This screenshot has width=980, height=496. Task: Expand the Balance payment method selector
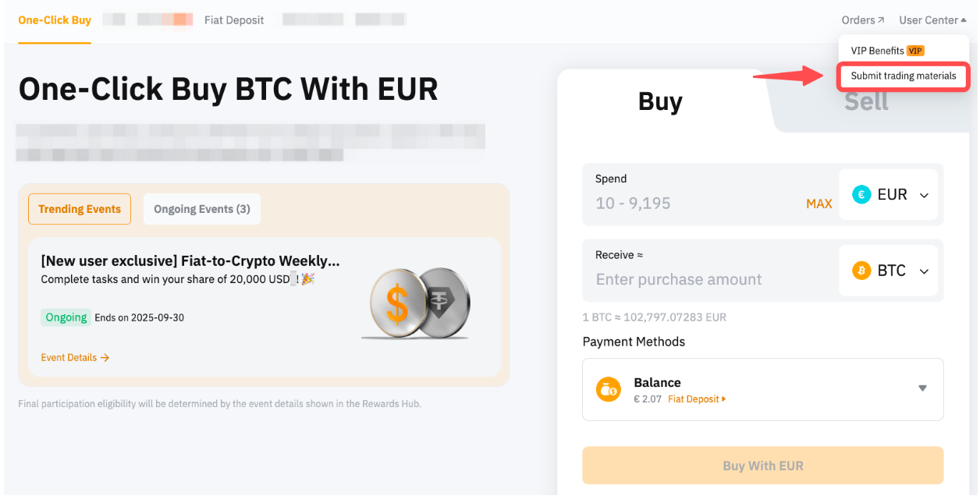click(x=922, y=388)
